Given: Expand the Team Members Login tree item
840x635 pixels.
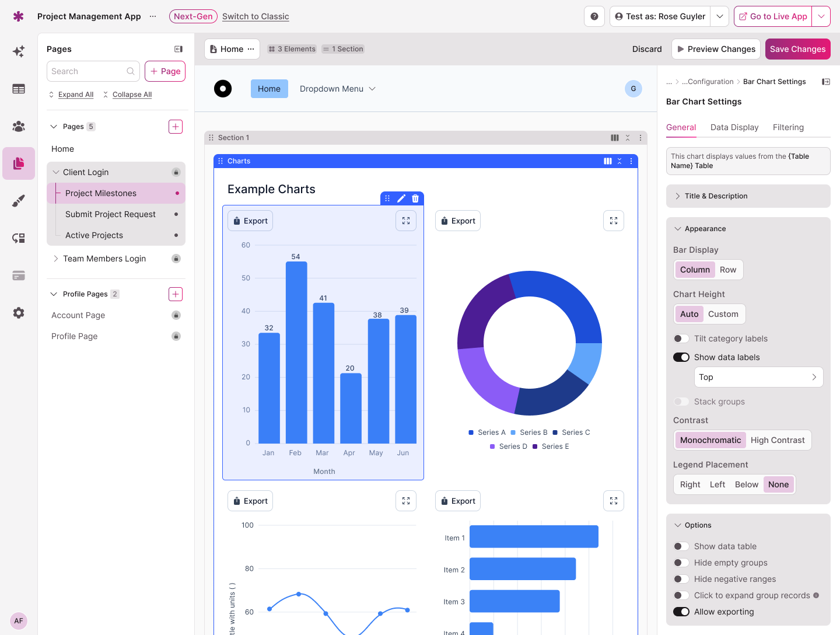Looking at the screenshot, I should [56, 259].
